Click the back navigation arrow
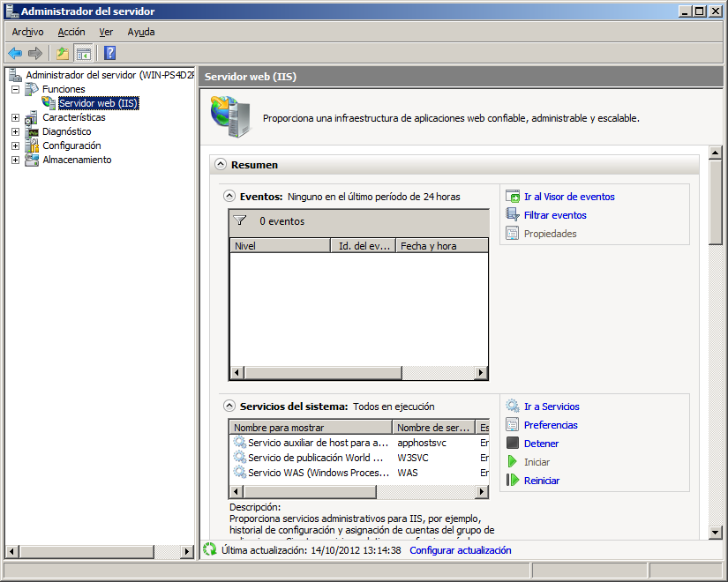The width and height of the screenshot is (728, 582). (14, 53)
